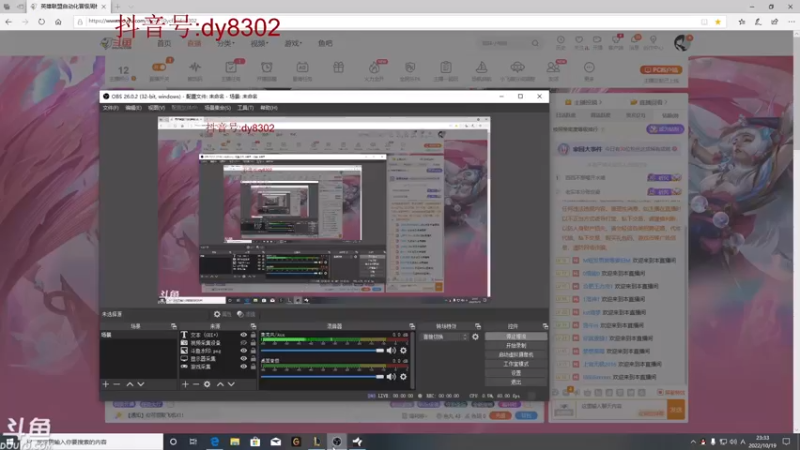The height and width of the screenshot is (450, 800).
Task: Click 退出 exit button in Controls
Action: pos(516,382)
